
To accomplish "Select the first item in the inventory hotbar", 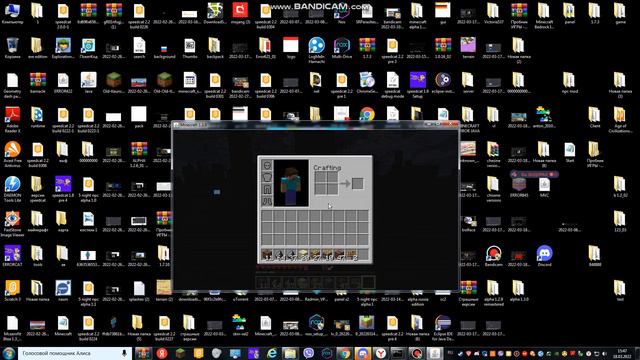I will tap(267, 254).
